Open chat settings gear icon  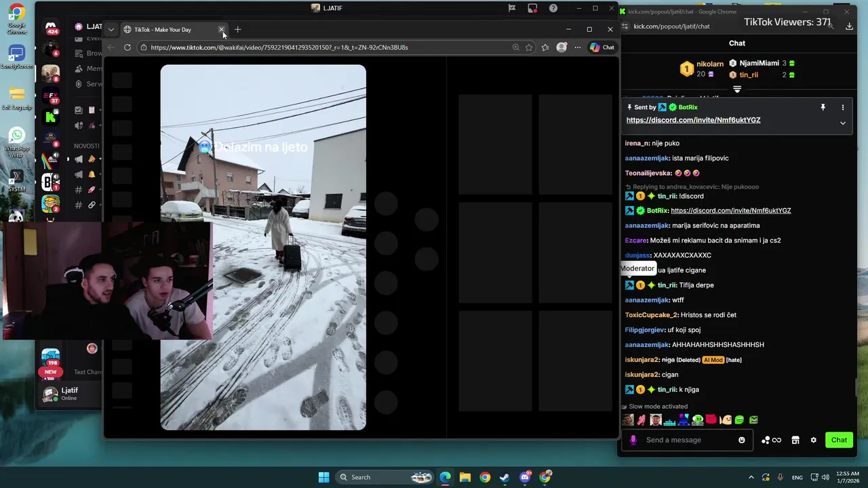[x=814, y=440]
